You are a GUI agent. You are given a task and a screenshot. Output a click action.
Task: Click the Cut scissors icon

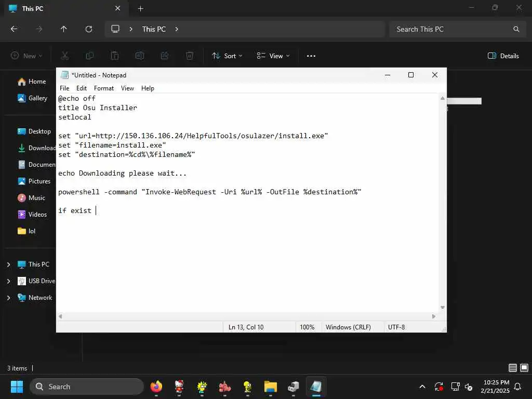coord(64,56)
